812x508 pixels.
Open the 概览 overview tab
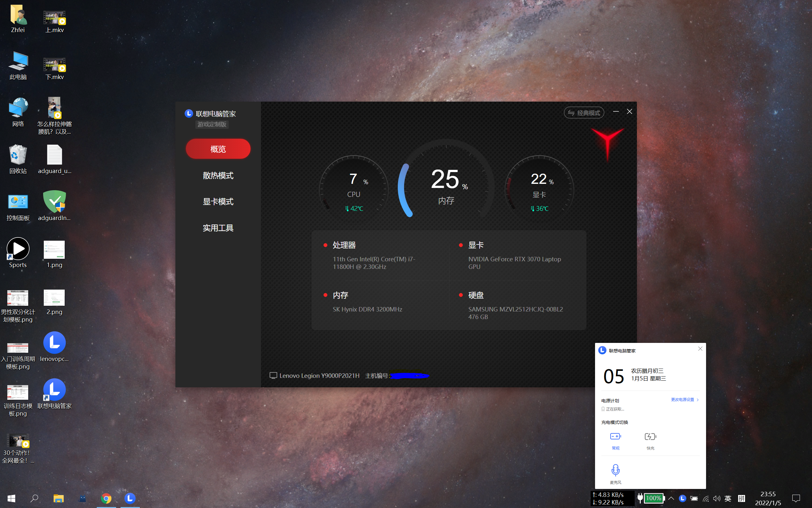point(218,149)
